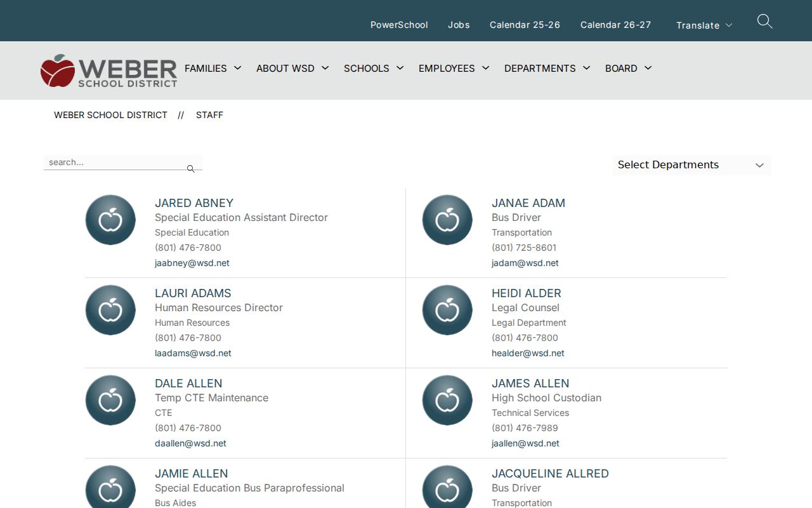Screen dimensions: 812x508
Task: Expand the Families menu chevron
Action: pos(238,68)
